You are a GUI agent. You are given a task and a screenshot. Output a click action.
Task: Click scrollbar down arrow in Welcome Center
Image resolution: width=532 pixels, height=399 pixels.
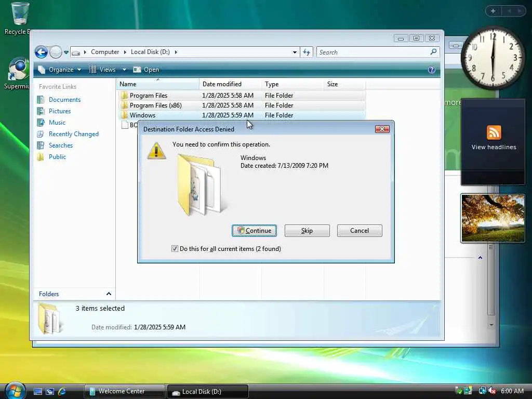click(491, 325)
